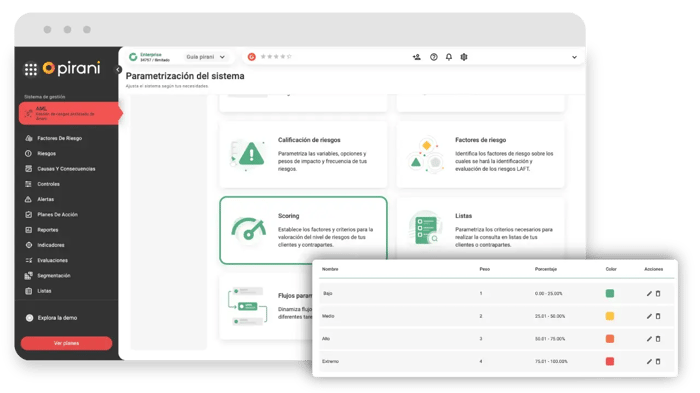Click the shapes icon on Factores de riesgo card
Screen dimensions: 700x393
426,155
